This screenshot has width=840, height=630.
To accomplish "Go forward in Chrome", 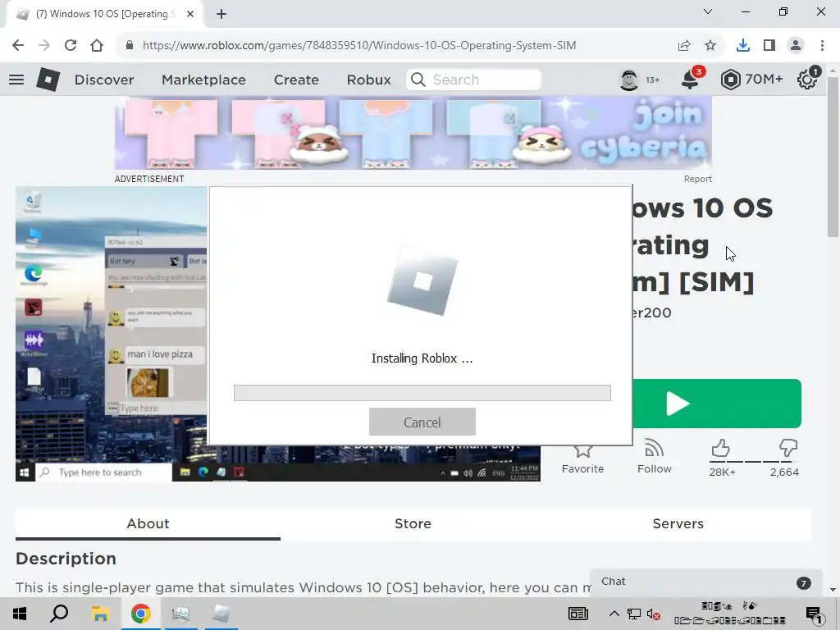I will (x=44, y=46).
